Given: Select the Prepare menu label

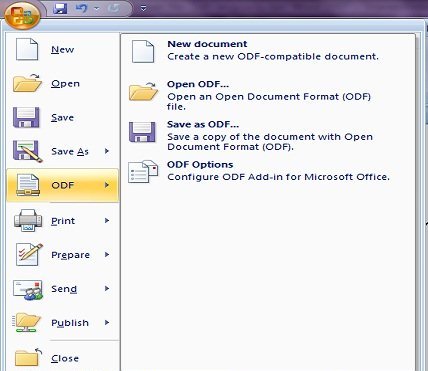Looking at the screenshot, I should coord(70,255).
